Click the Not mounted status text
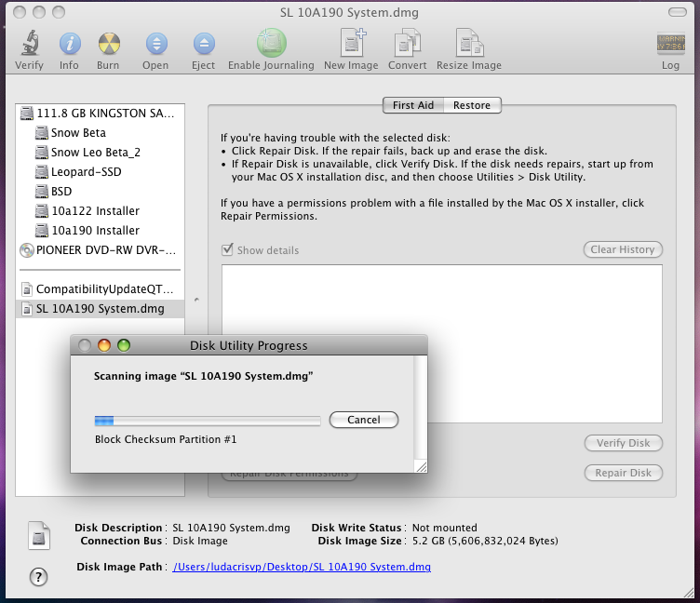 click(444, 528)
